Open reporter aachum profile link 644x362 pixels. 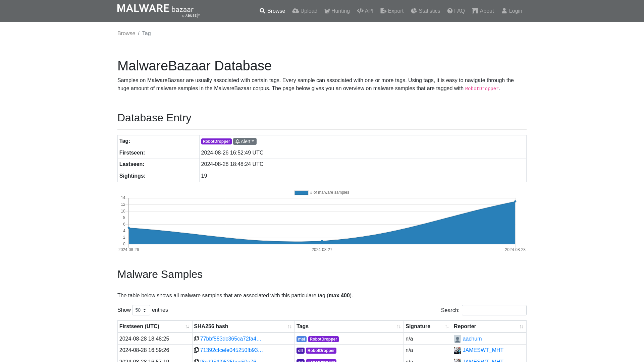(x=472, y=339)
